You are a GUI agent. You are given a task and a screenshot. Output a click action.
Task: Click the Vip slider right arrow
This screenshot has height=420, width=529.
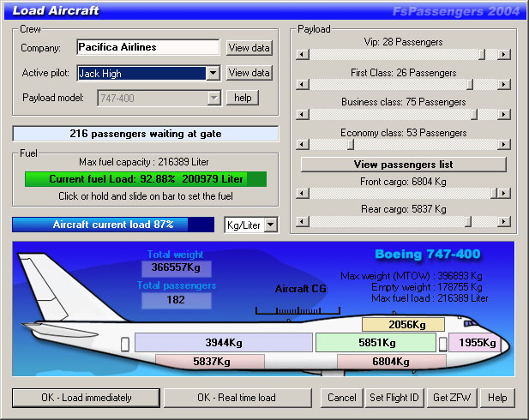pos(504,54)
